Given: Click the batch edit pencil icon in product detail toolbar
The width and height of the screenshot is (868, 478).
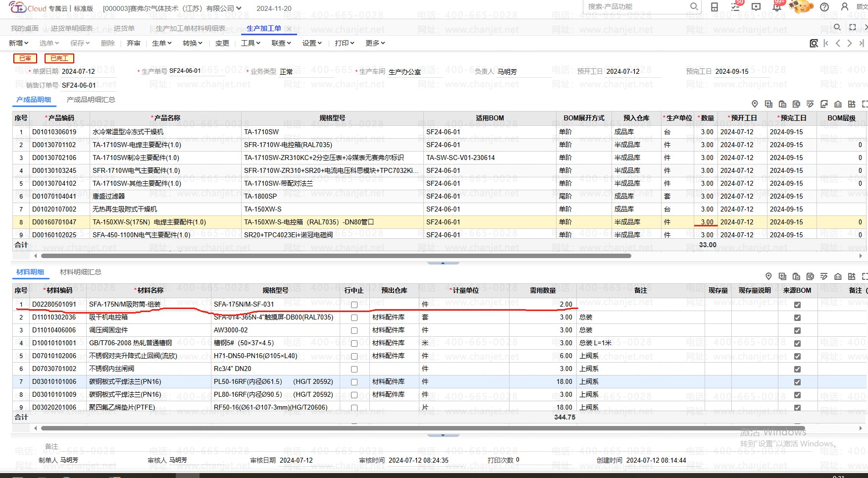Looking at the screenshot, I should point(810,104).
